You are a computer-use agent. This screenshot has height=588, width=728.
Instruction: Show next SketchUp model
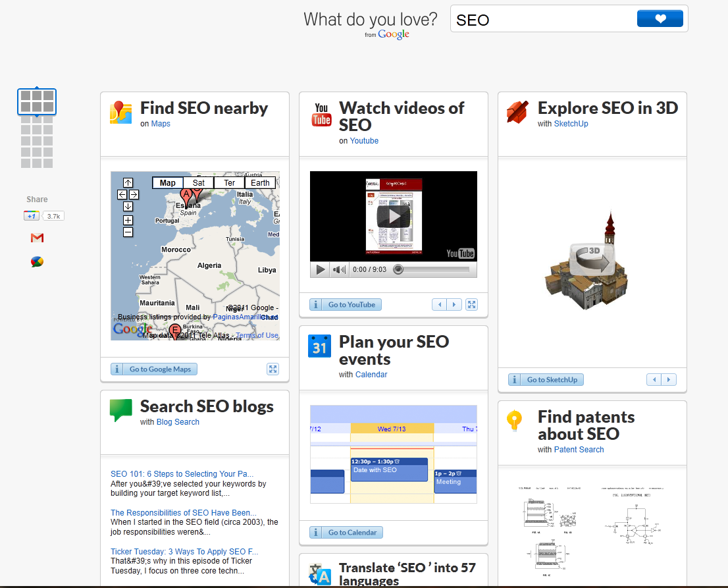pos(669,380)
